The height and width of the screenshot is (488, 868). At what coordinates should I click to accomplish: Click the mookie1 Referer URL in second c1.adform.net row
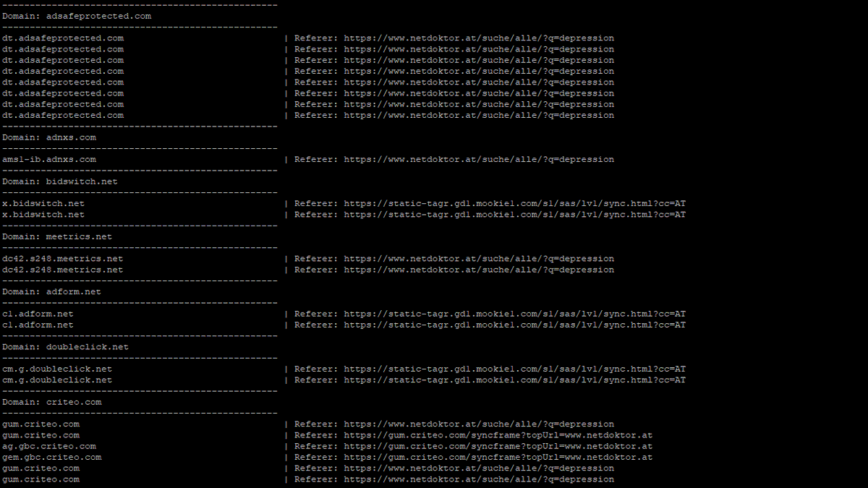tap(515, 325)
